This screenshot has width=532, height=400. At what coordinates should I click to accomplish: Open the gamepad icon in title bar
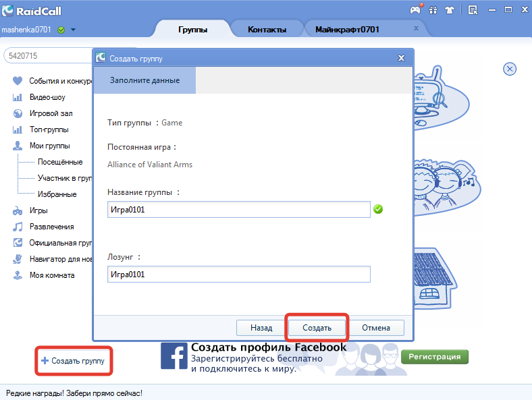[415, 10]
